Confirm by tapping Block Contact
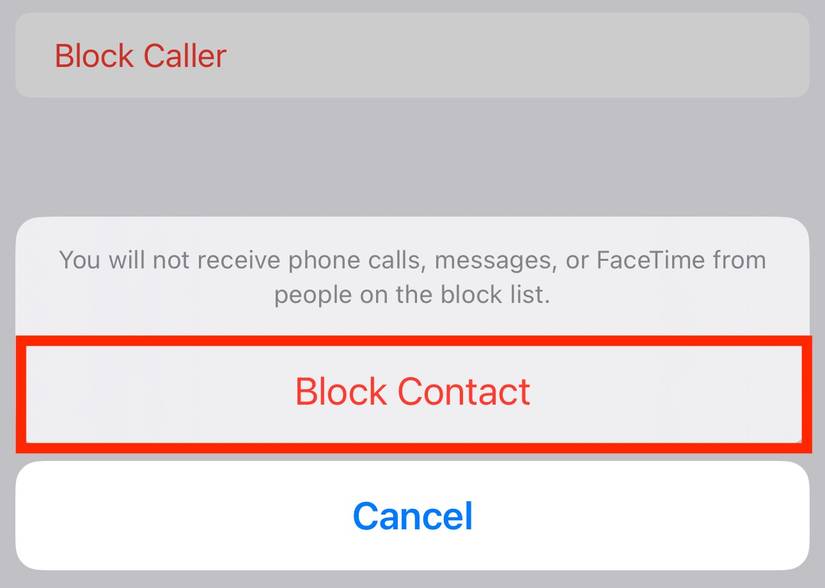 (x=412, y=392)
